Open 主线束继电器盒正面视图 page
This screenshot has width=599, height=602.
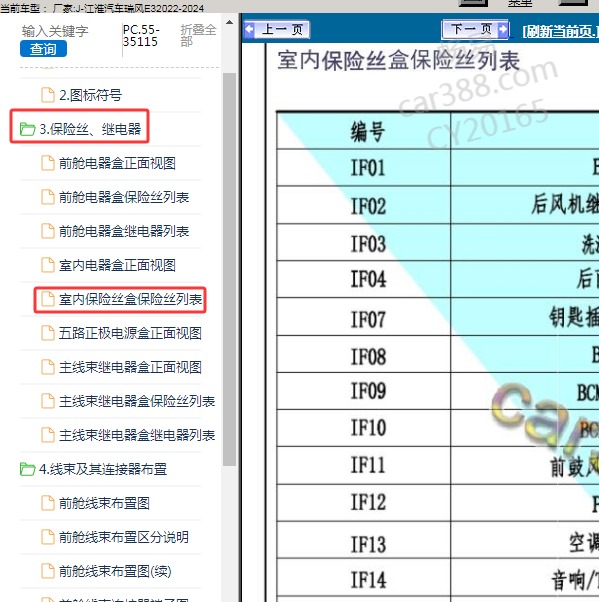[x=130, y=367]
